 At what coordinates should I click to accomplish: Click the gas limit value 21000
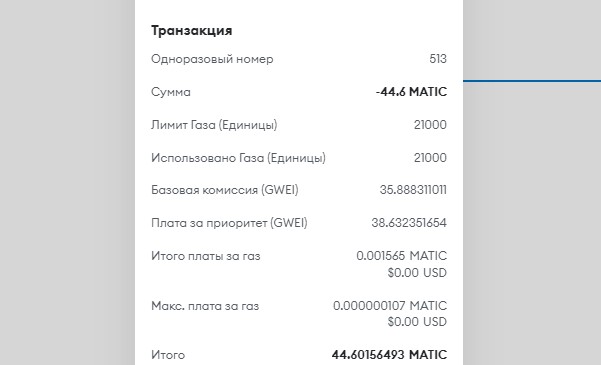430,125
